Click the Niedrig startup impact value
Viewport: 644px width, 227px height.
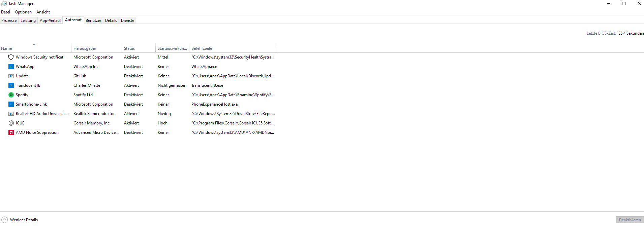[164, 114]
